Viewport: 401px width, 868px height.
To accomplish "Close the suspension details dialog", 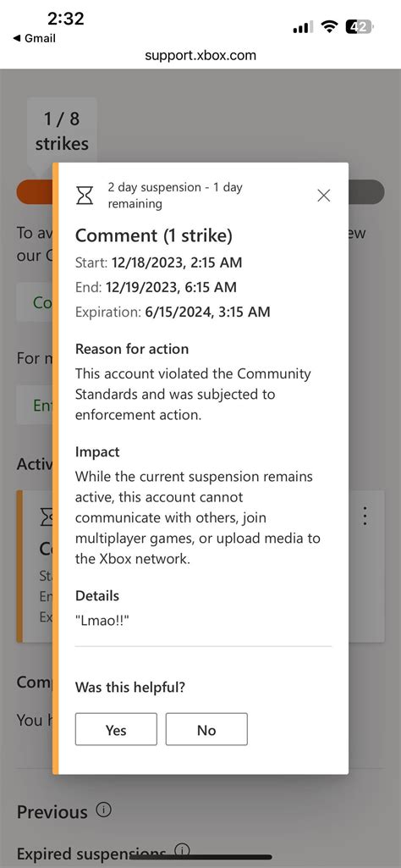I will pyautogui.click(x=323, y=196).
